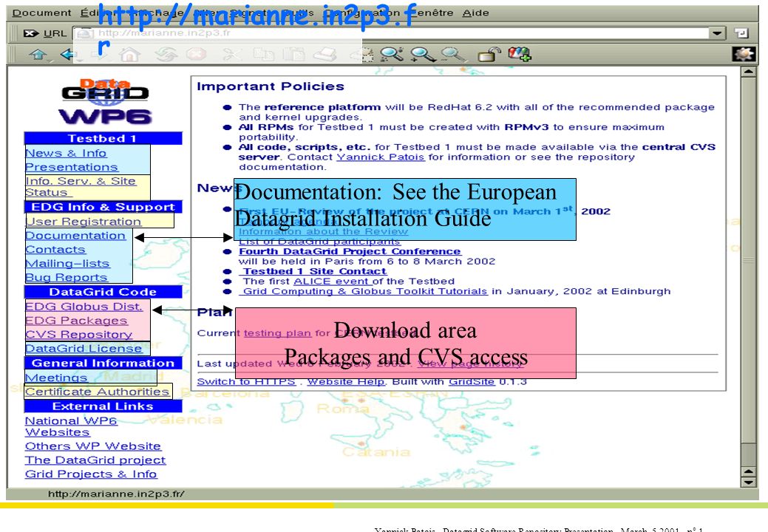The image size is (768, 532).
Task: Open the Grid Projects & Info link
Action: 91,474
